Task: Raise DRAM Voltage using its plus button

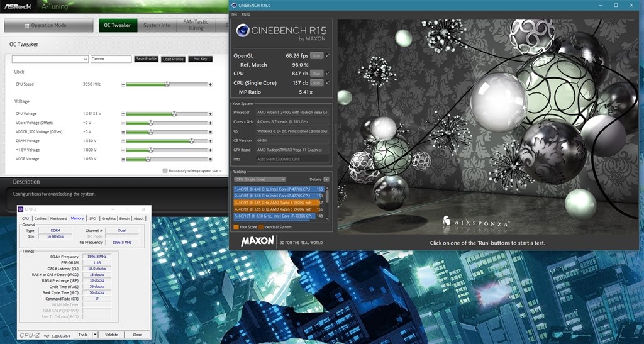Action: point(210,141)
